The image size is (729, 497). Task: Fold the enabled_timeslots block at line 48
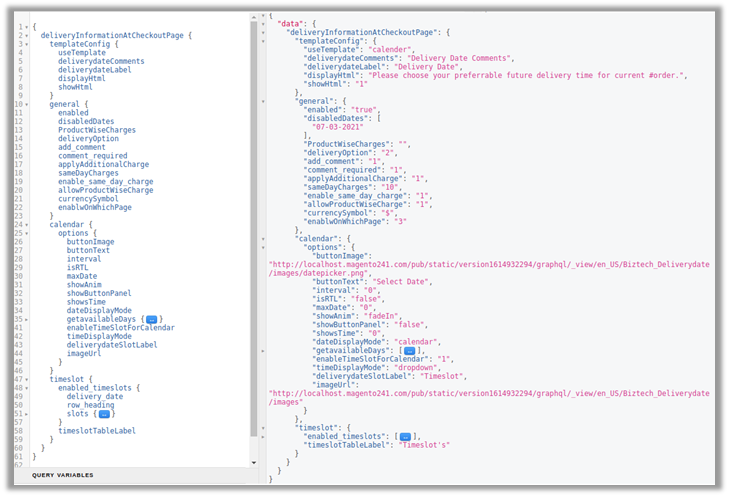[26, 388]
